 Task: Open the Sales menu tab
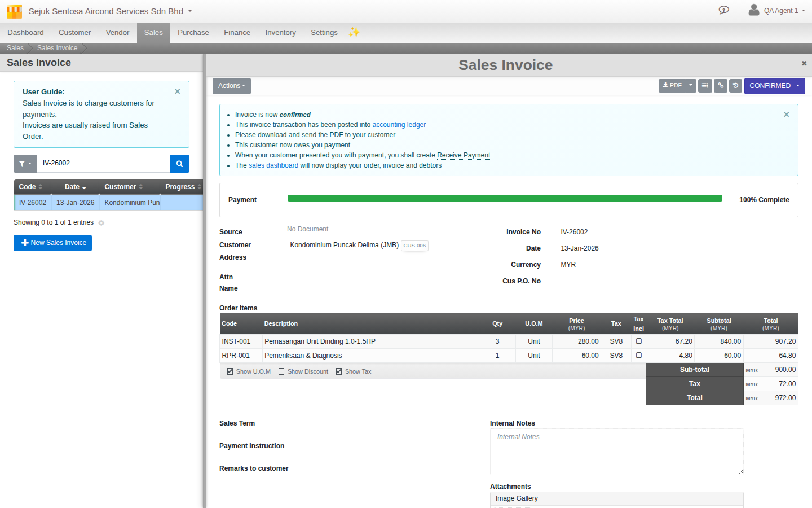pos(153,33)
